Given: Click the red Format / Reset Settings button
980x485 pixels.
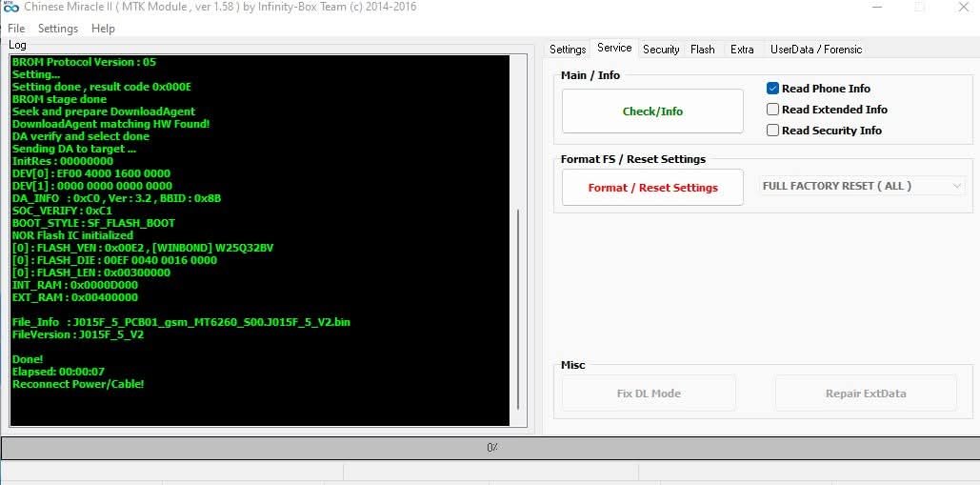Looking at the screenshot, I should point(652,188).
